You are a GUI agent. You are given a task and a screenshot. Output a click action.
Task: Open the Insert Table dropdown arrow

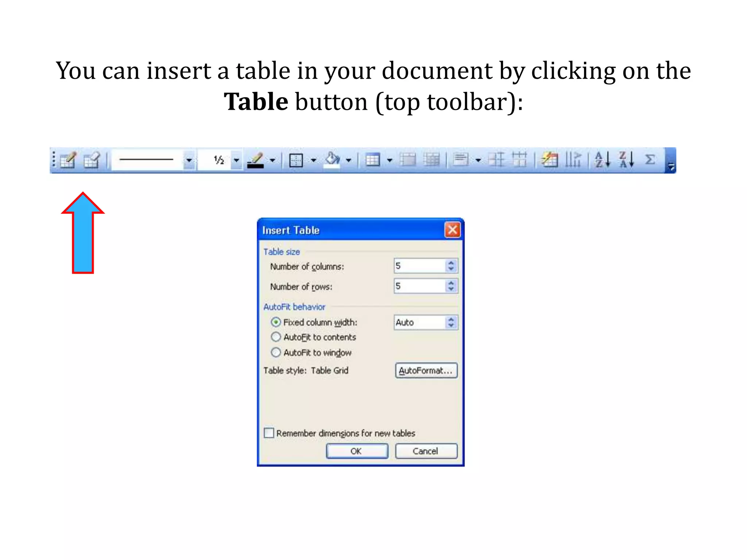click(x=390, y=160)
